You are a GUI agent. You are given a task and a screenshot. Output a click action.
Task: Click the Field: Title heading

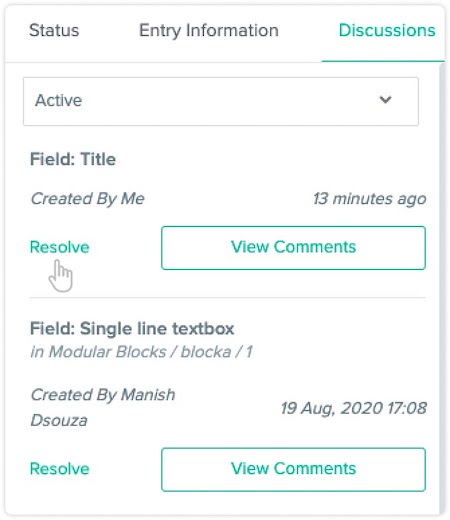click(x=73, y=159)
